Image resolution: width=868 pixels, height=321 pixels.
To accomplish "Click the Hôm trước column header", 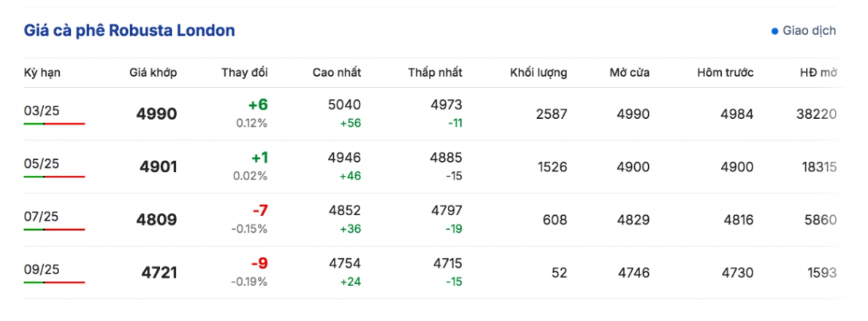I will [725, 72].
